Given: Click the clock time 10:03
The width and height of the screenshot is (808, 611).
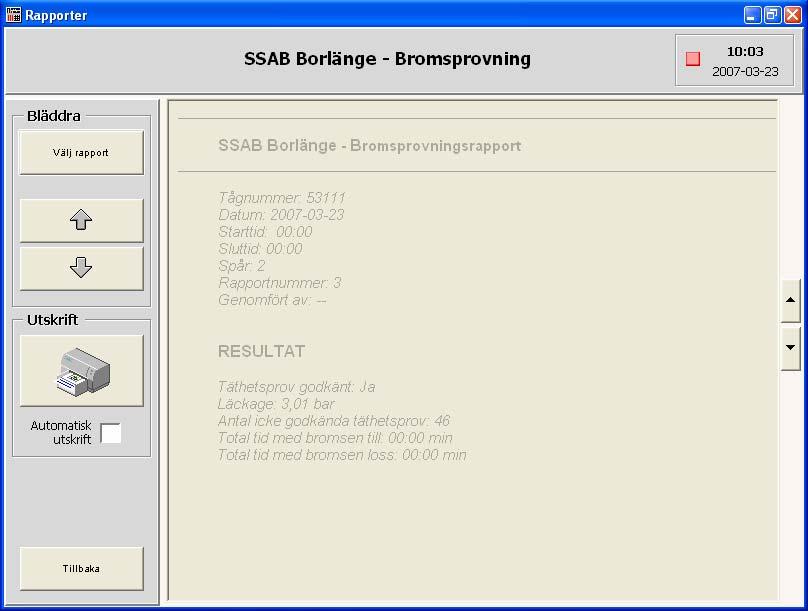Looking at the screenshot, I should (745, 52).
